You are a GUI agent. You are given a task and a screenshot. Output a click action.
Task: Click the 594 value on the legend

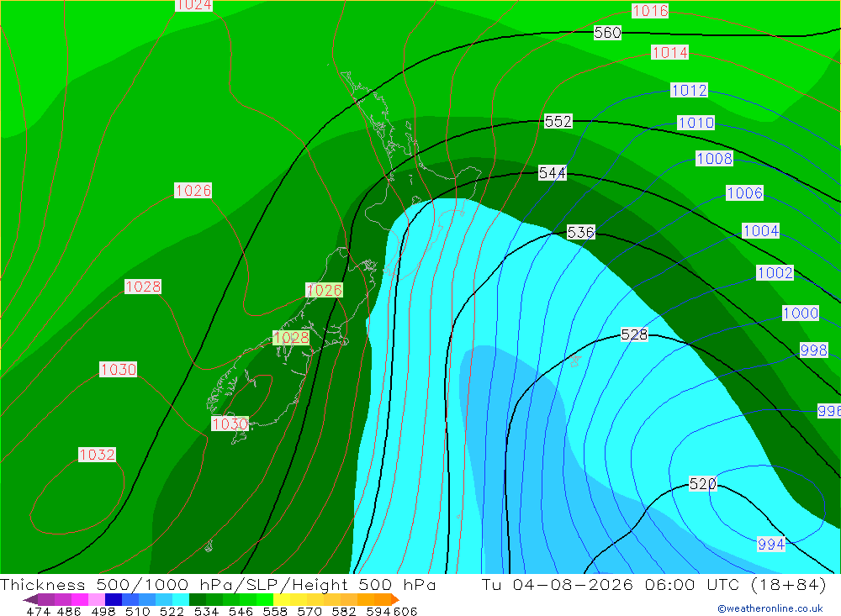click(378, 611)
